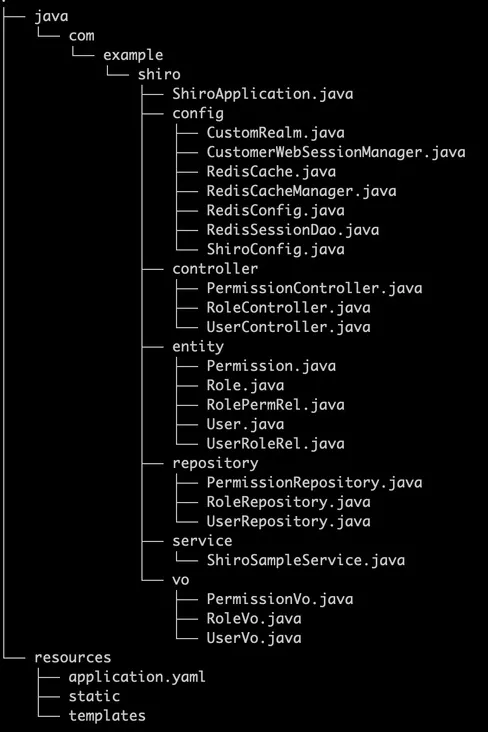Select application.yaml file
488x732 pixels.
137,677
